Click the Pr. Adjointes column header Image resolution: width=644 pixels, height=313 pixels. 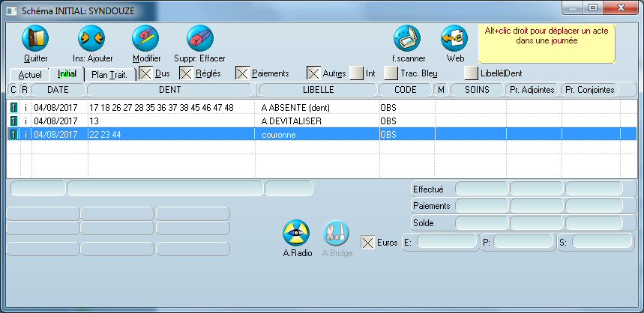pos(532,90)
